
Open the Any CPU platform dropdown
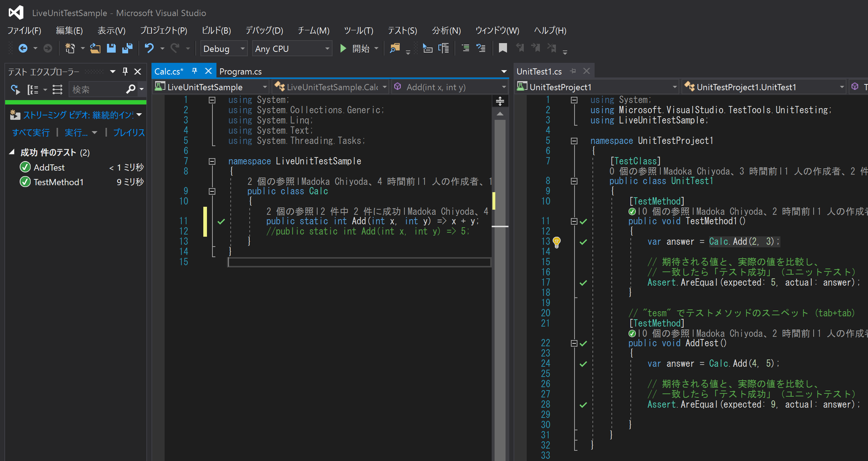(x=292, y=49)
